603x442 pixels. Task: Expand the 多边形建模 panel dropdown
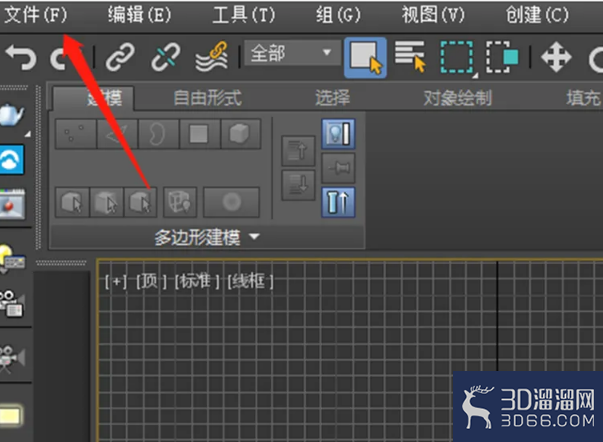coord(207,237)
